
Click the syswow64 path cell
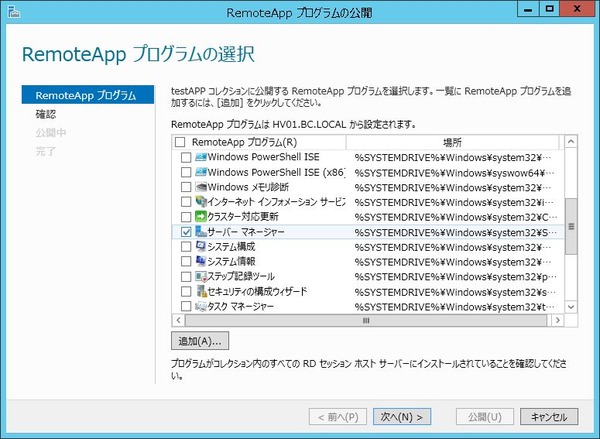[454, 173]
